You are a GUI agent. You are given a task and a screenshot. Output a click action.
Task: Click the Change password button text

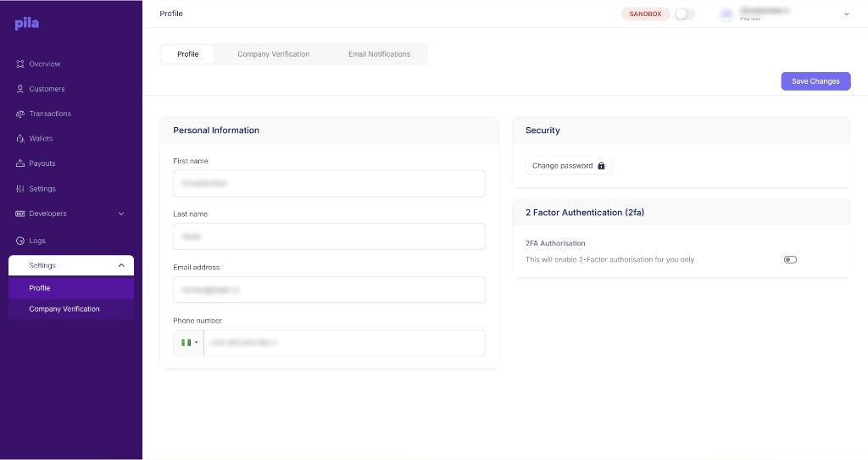563,165
